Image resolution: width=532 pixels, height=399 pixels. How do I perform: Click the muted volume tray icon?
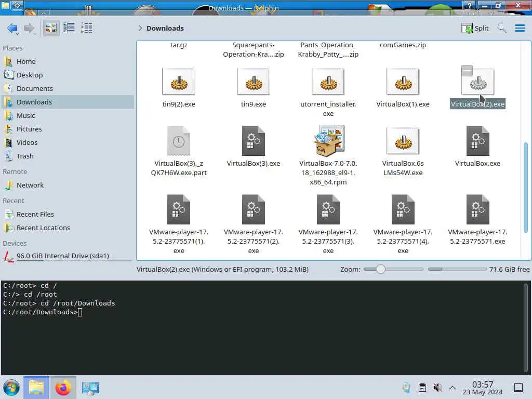[x=437, y=388]
